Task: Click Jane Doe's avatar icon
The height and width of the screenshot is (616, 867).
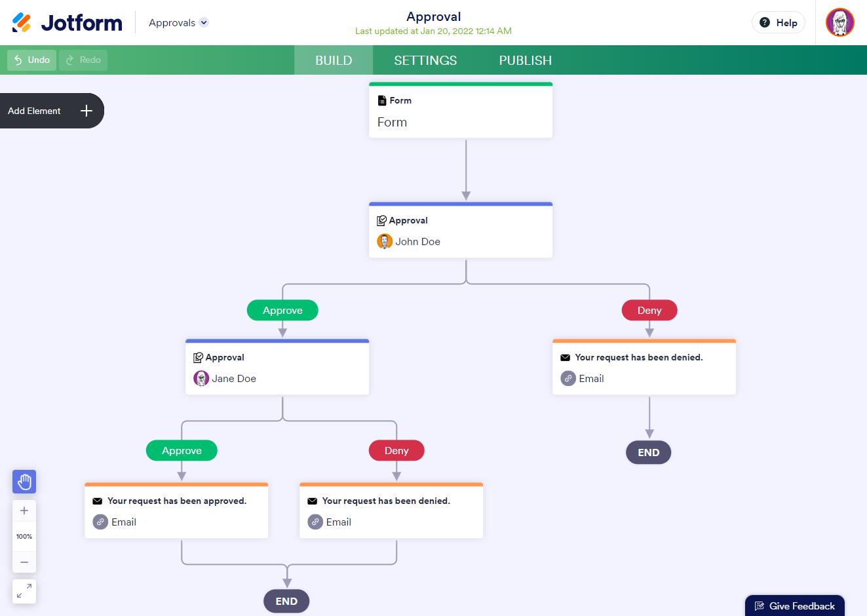Action: tap(201, 379)
